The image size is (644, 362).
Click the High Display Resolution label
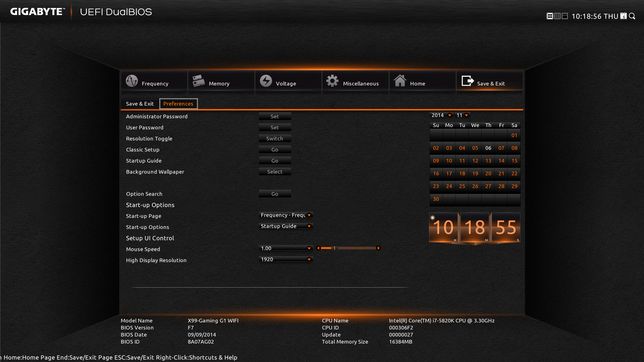[156, 260]
